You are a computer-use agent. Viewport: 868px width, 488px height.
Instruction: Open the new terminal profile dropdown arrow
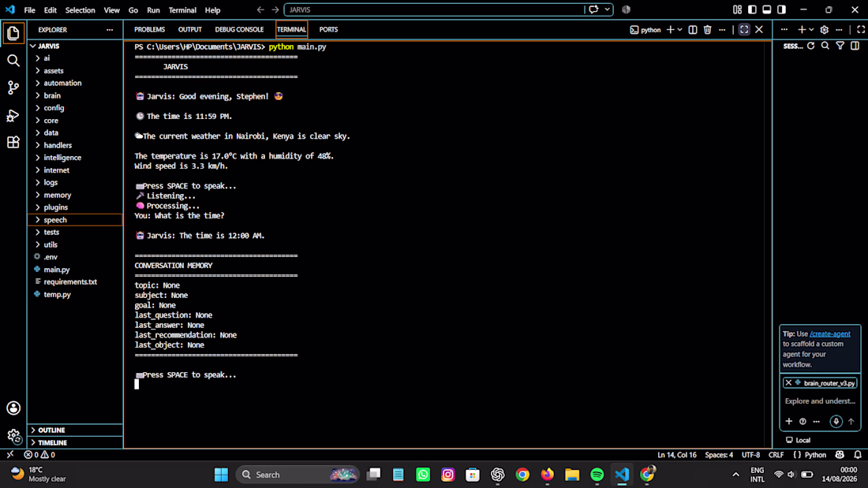coord(679,30)
